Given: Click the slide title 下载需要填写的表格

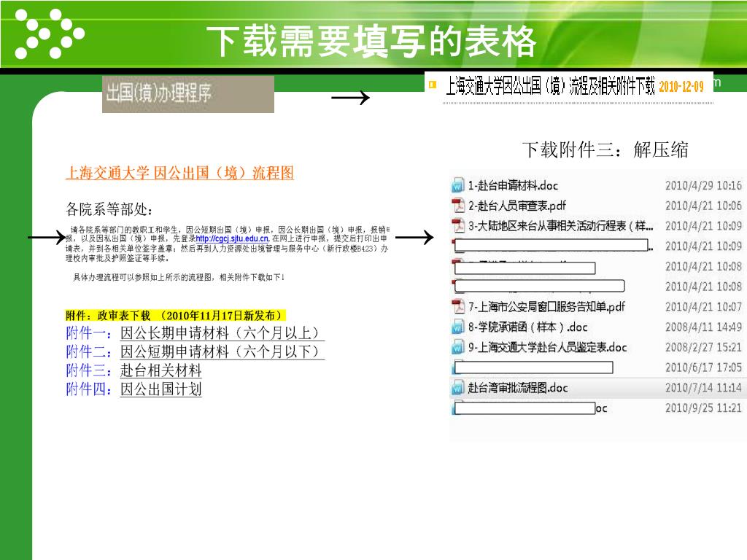Looking at the screenshot, I should pyautogui.click(x=371, y=42).
